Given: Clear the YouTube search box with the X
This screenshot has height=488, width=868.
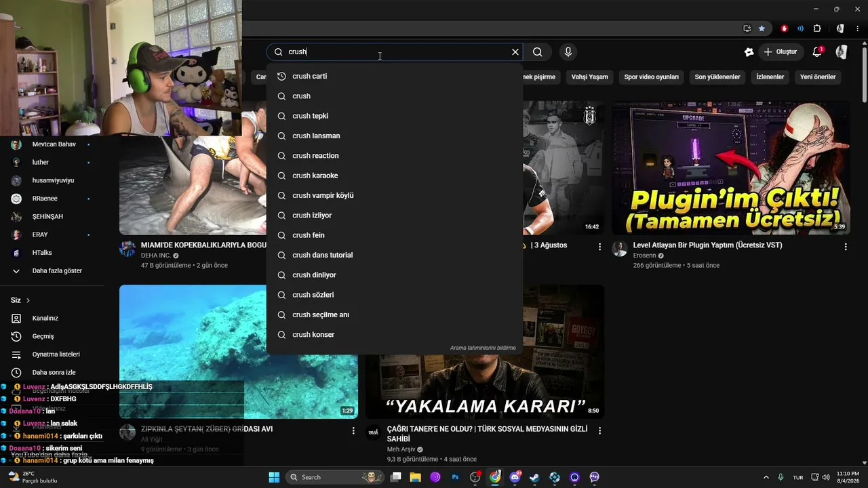Looking at the screenshot, I should point(515,52).
